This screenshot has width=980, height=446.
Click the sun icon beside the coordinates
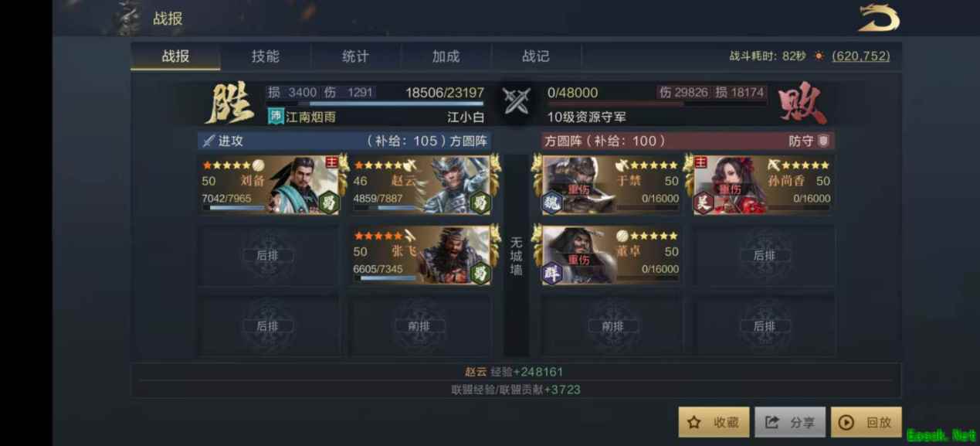pyautogui.click(x=819, y=56)
